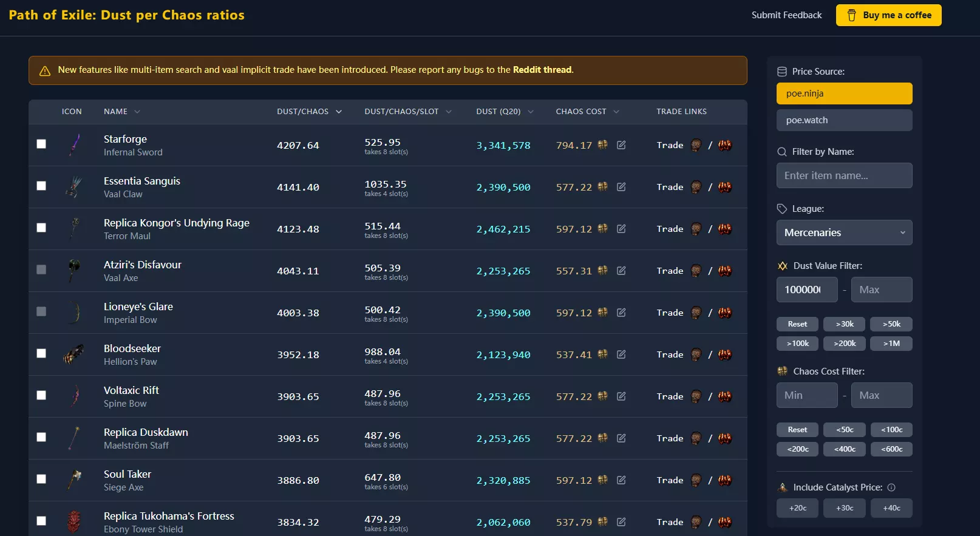This screenshot has height=536, width=980.
Task: Click the edit price icon for Starforge
Action: pos(621,145)
